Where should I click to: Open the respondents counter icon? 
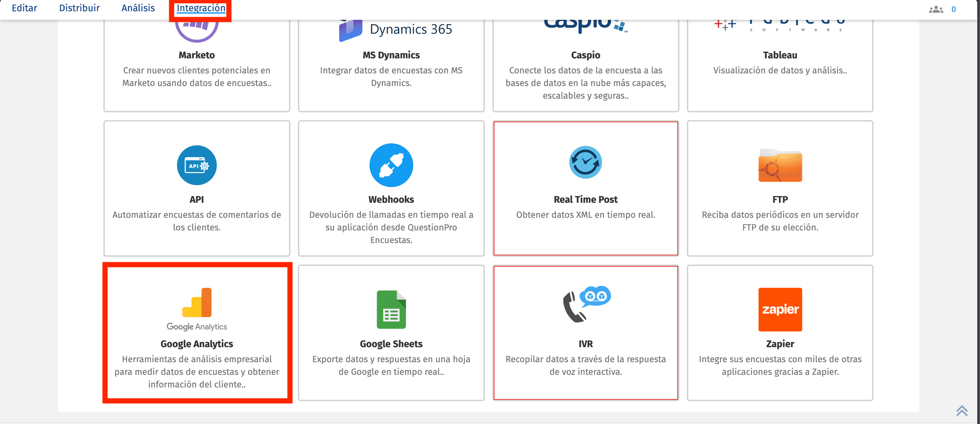pyautogui.click(x=937, y=10)
